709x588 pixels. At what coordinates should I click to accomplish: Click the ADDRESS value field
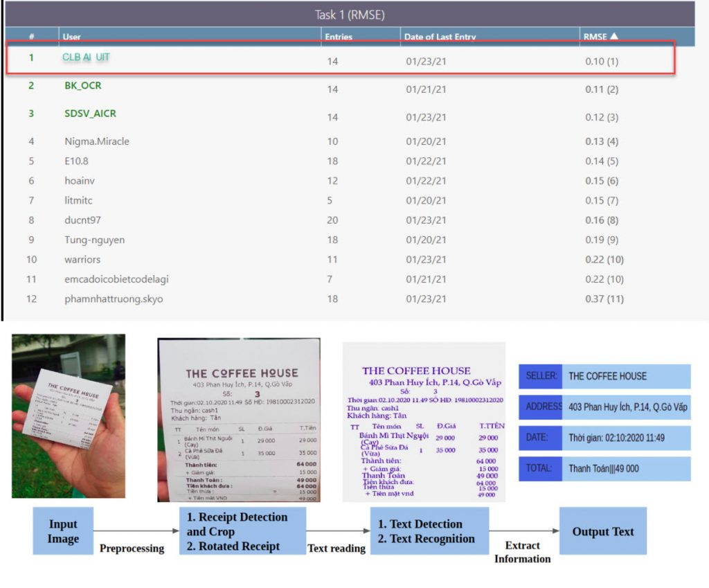click(627, 407)
